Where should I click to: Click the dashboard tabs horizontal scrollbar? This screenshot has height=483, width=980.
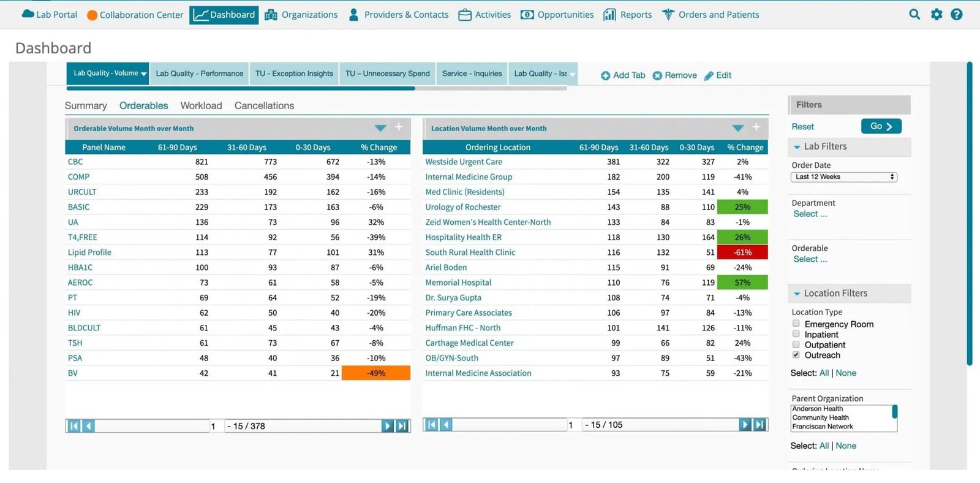point(241,88)
